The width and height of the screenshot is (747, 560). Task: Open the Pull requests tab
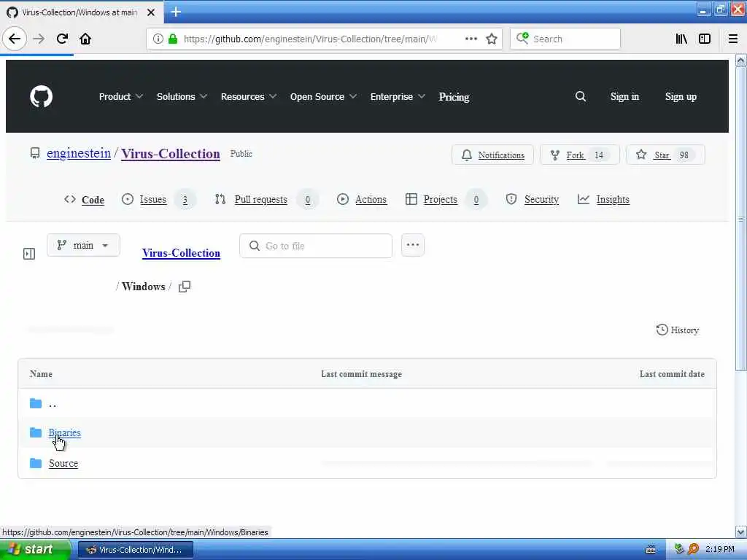click(x=266, y=200)
